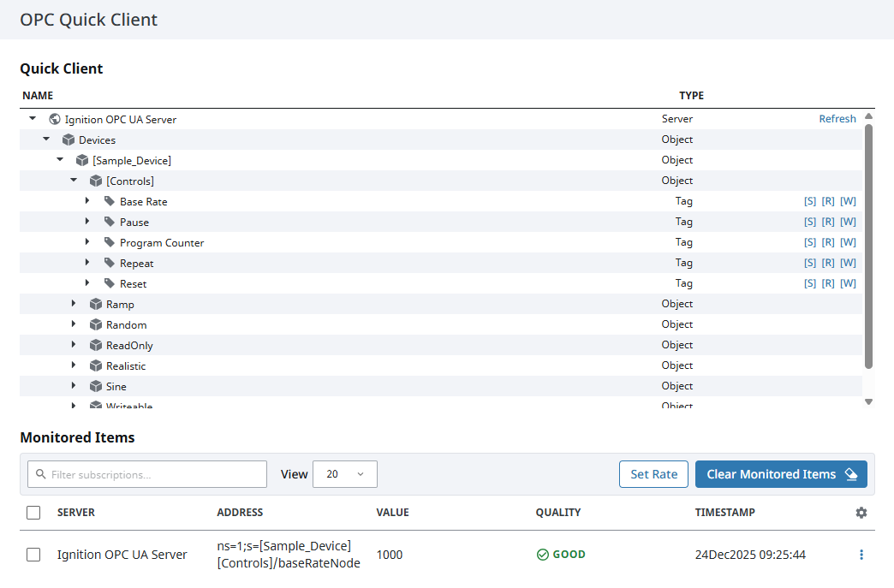Sort table by the Quality column header
This screenshot has height=588, width=894.
(558, 513)
